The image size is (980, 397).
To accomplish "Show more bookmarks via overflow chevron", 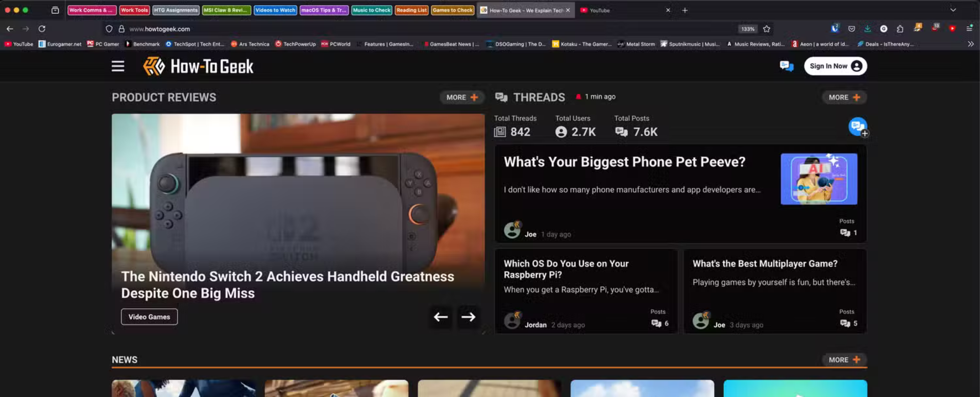I will (970, 44).
